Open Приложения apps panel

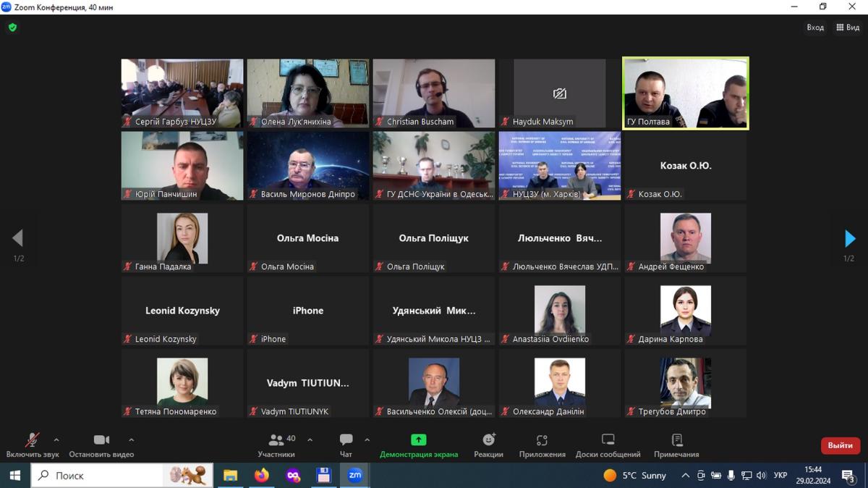click(542, 445)
